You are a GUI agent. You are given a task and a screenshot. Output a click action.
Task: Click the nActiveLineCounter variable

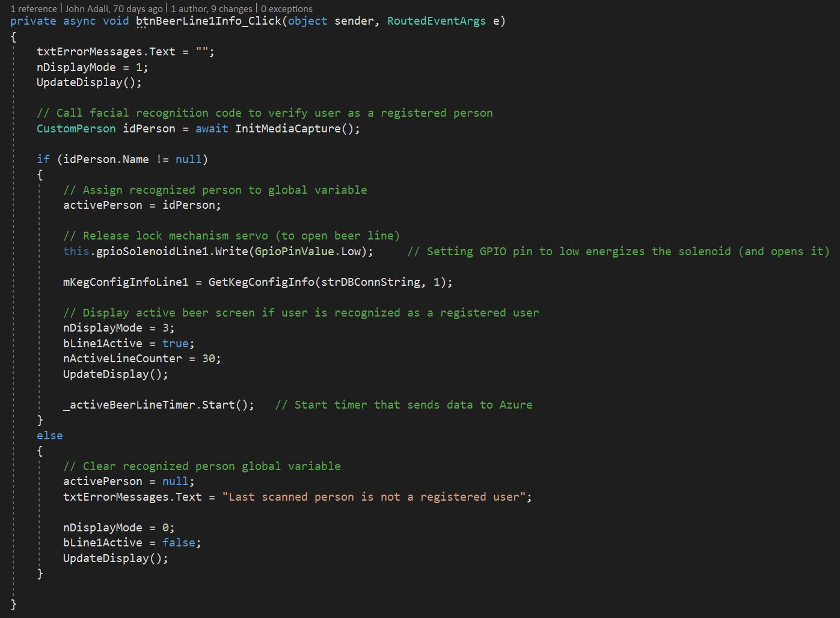122,359
